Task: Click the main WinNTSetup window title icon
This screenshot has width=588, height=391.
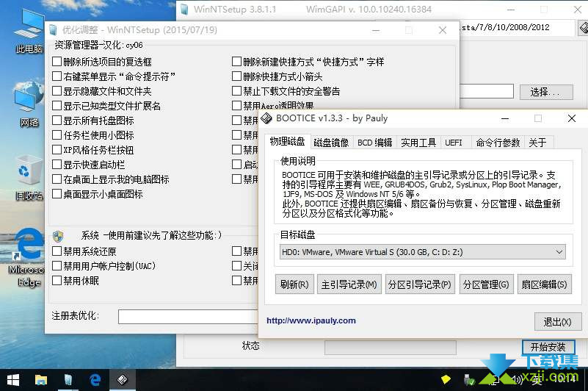Action: coord(184,10)
